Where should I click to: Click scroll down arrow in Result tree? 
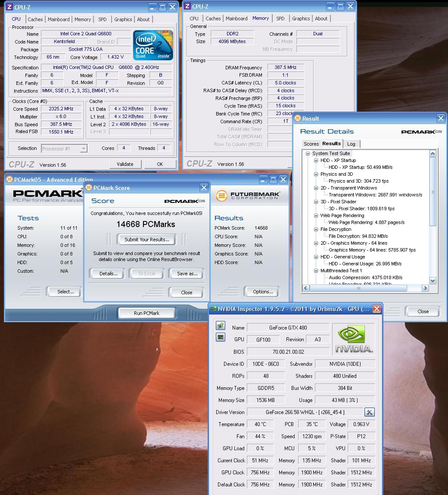433,280
